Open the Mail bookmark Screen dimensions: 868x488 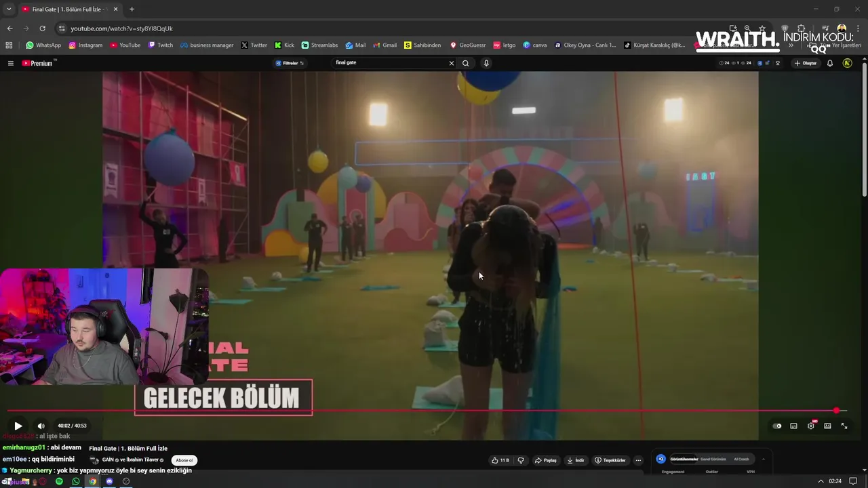(355, 45)
